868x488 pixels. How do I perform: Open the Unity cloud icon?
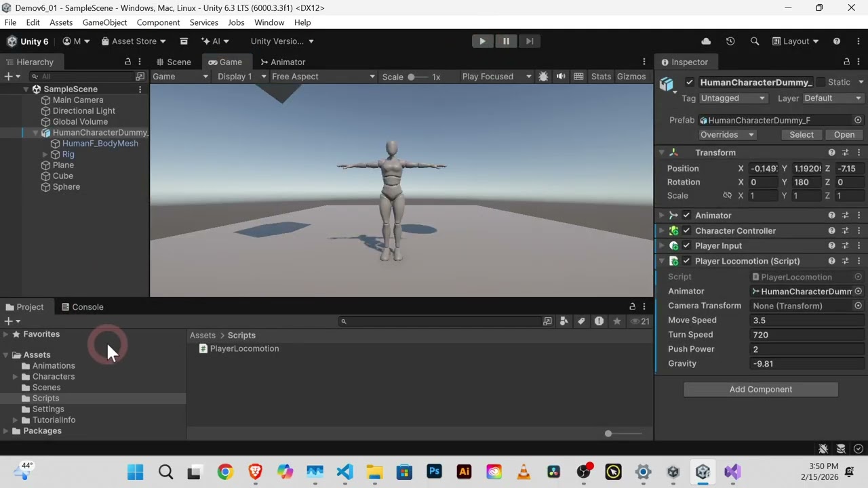click(x=706, y=41)
